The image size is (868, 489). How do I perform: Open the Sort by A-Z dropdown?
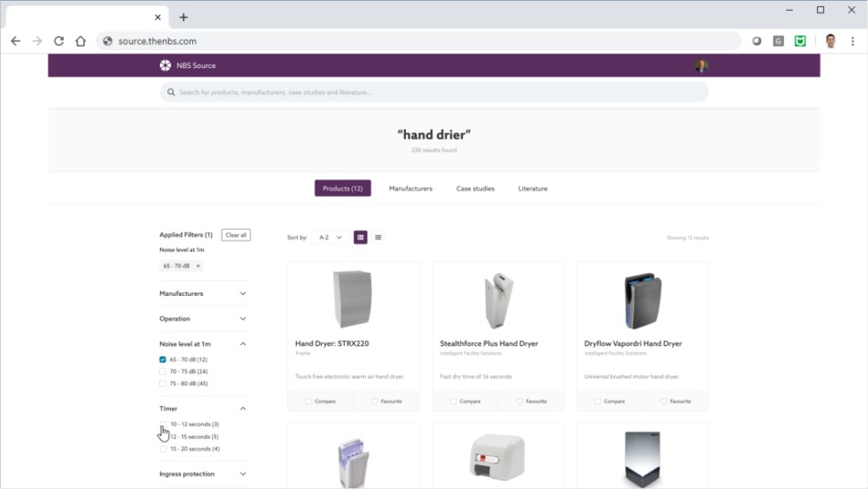click(330, 238)
